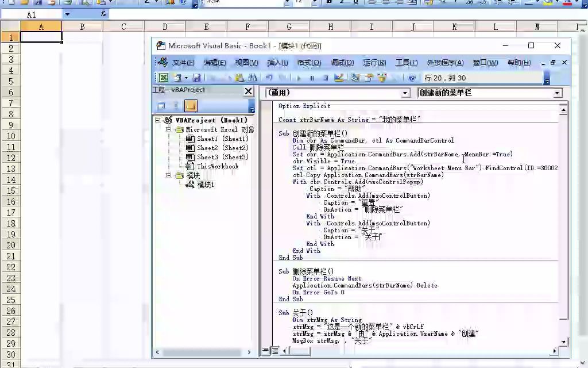Click the Find binoculars icon

[253, 78]
